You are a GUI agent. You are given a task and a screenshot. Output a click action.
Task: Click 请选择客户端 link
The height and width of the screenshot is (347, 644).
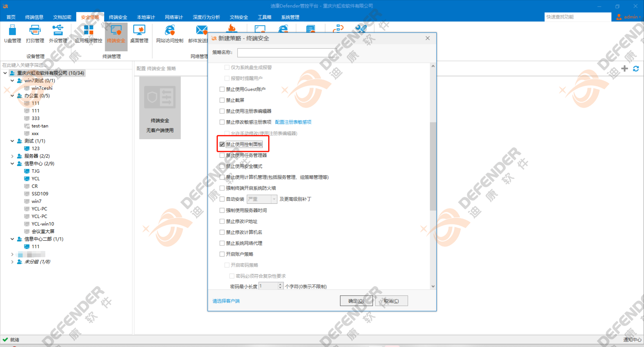(226, 301)
